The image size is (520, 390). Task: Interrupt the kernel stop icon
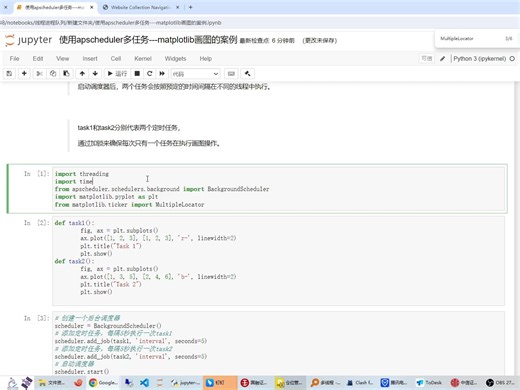coord(137,74)
